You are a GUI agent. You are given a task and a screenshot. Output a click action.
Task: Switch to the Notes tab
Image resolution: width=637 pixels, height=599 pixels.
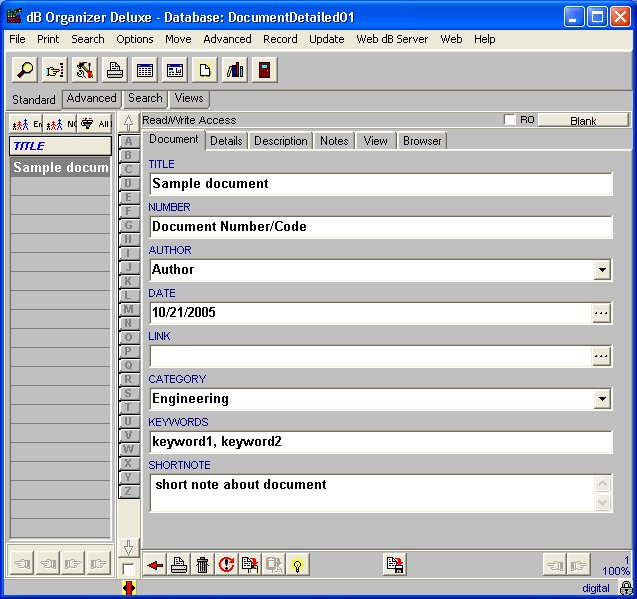click(334, 141)
